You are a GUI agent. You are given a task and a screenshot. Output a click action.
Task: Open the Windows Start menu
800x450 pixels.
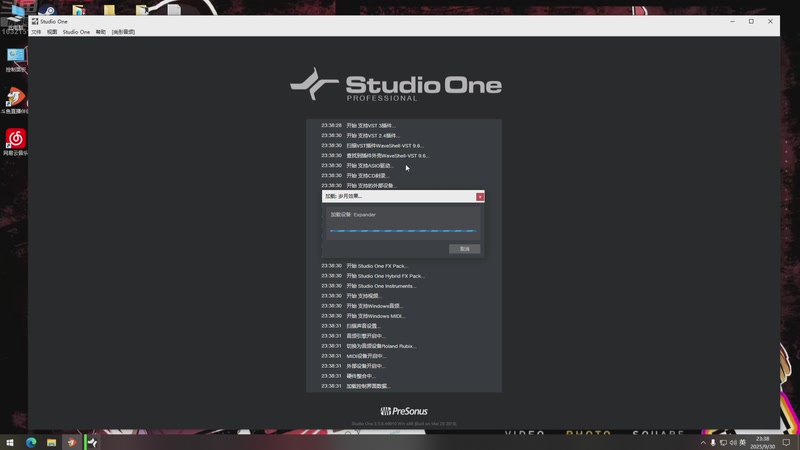point(10,442)
